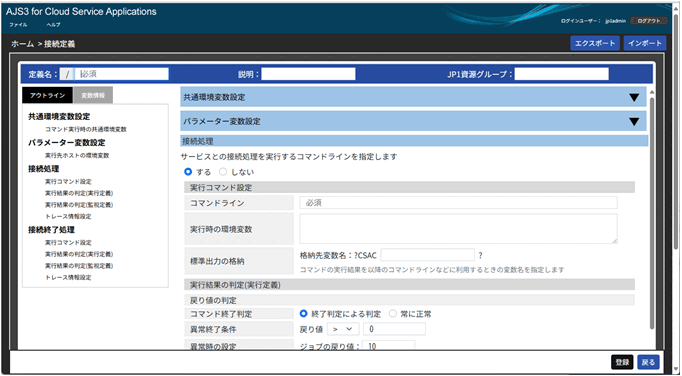Click the 定義名 input field
Image resolution: width=682 pixels, height=376 pixels.
pos(121,74)
